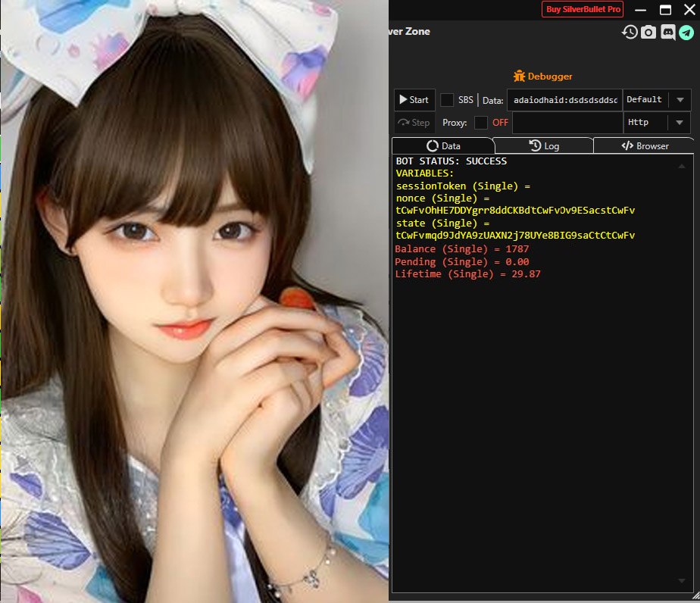Click the proxy address input field
Image resolution: width=700 pixels, height=603 pixels.
[x=567, y=122]
